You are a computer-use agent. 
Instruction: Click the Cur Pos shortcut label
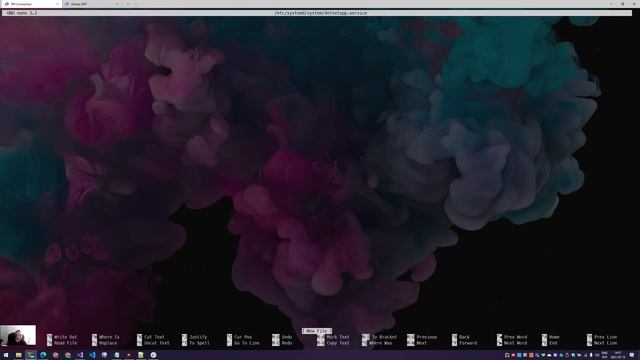243,337
